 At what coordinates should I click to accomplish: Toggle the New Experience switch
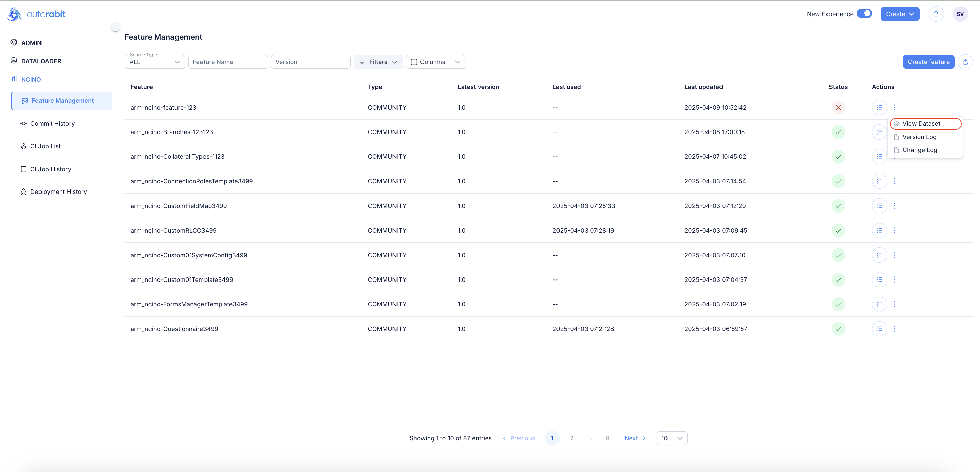coord(864,14)
